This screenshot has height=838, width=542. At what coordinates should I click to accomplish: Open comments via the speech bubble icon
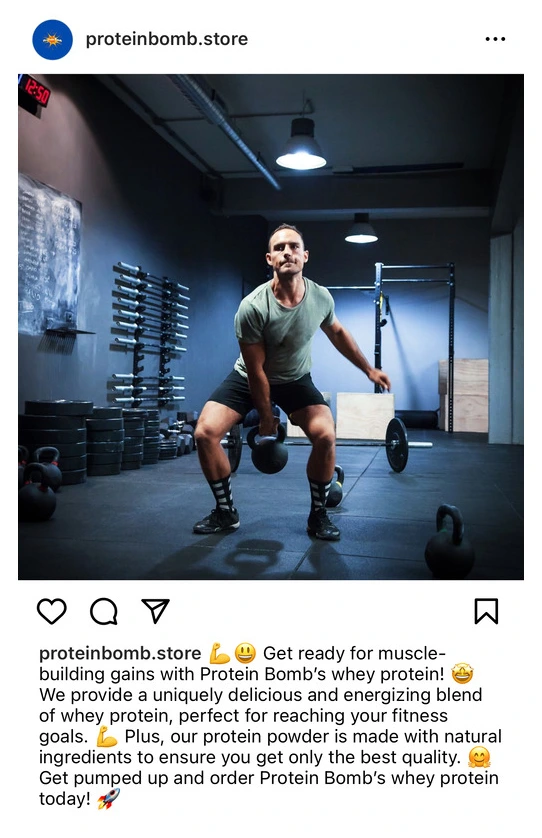pyautogui.click(x=104, y=611)
